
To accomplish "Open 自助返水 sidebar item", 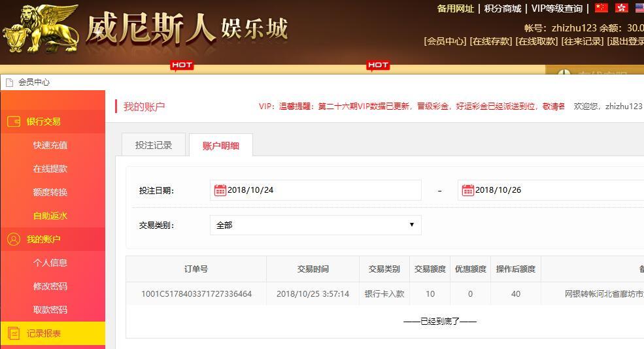I will [50, 216].
